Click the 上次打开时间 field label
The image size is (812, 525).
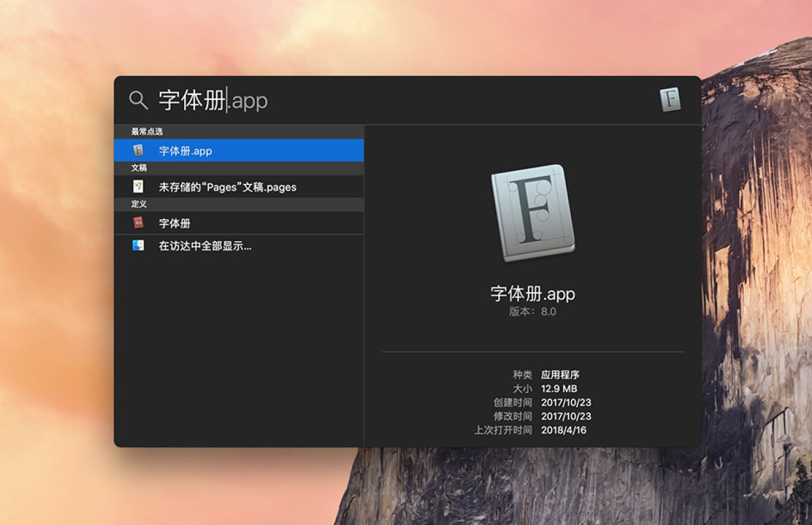tap(504, 430)
